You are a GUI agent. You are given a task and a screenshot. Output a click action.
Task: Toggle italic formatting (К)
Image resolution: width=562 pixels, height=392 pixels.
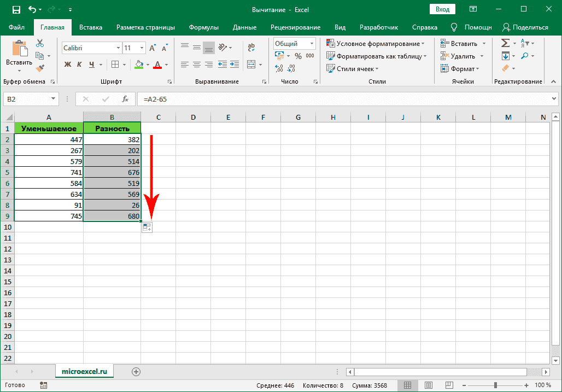[x=80, y=65]
